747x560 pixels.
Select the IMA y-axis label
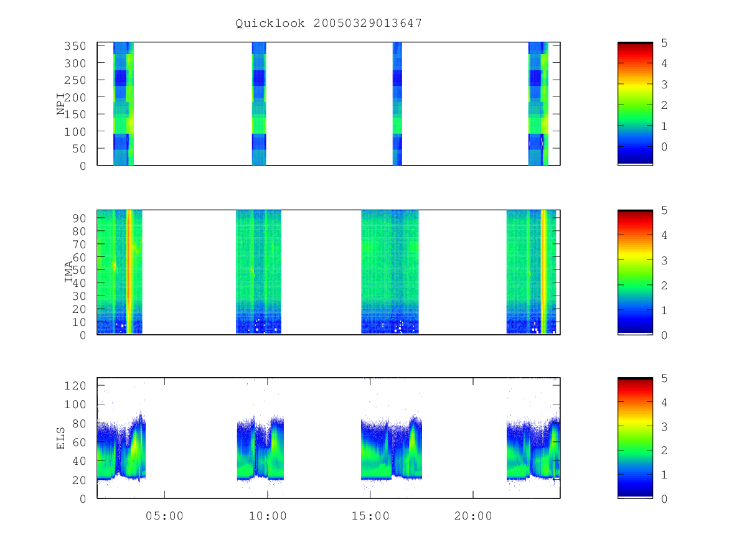[x=70, y=272]
